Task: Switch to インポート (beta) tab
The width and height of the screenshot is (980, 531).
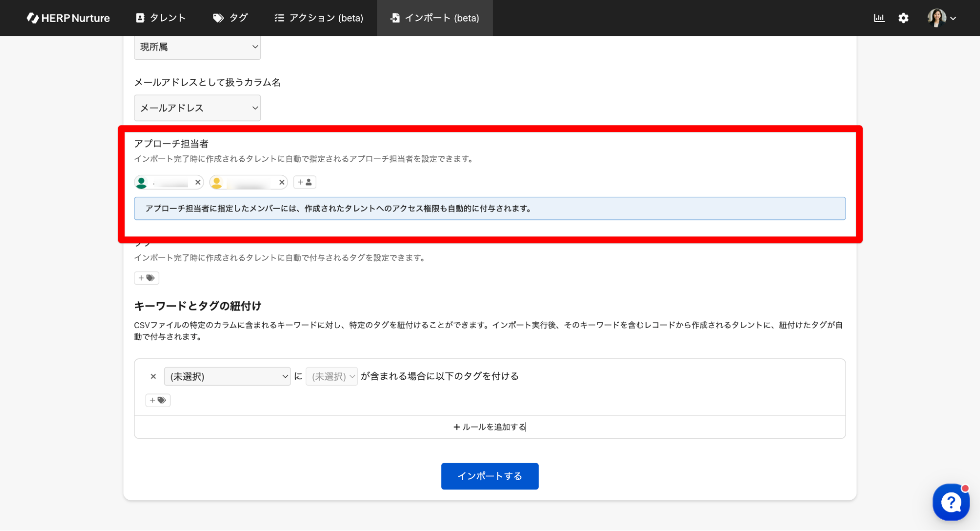Action: click(435, 18)
